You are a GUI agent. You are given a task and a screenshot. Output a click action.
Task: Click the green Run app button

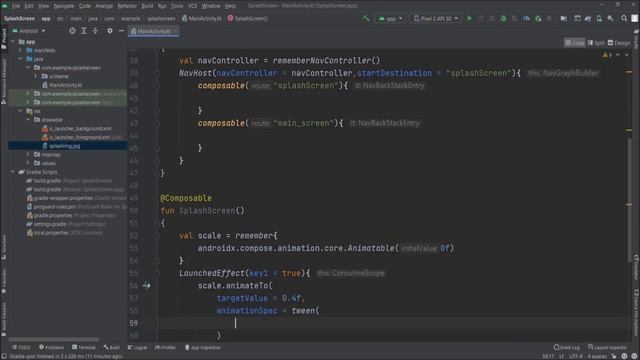[469, 18]
